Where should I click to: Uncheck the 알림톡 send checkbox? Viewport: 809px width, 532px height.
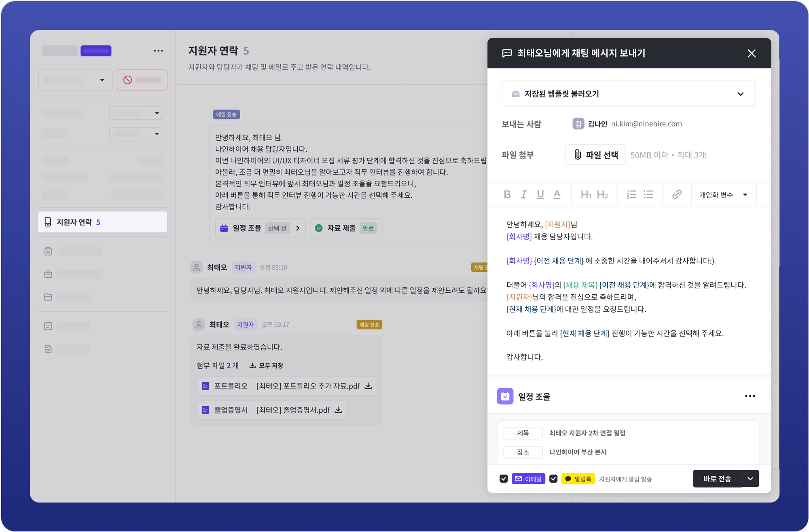(553, 479)
